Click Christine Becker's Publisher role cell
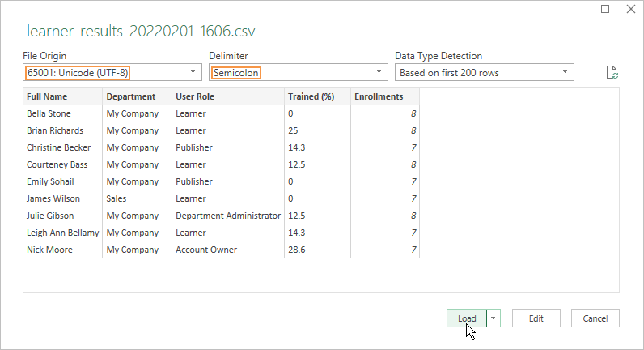 tap(228, 147)
